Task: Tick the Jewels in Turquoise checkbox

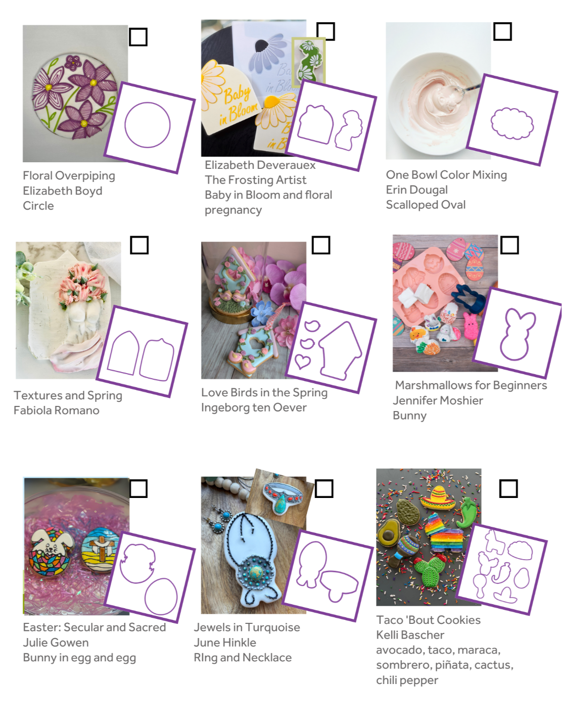Action: (324, 489)
